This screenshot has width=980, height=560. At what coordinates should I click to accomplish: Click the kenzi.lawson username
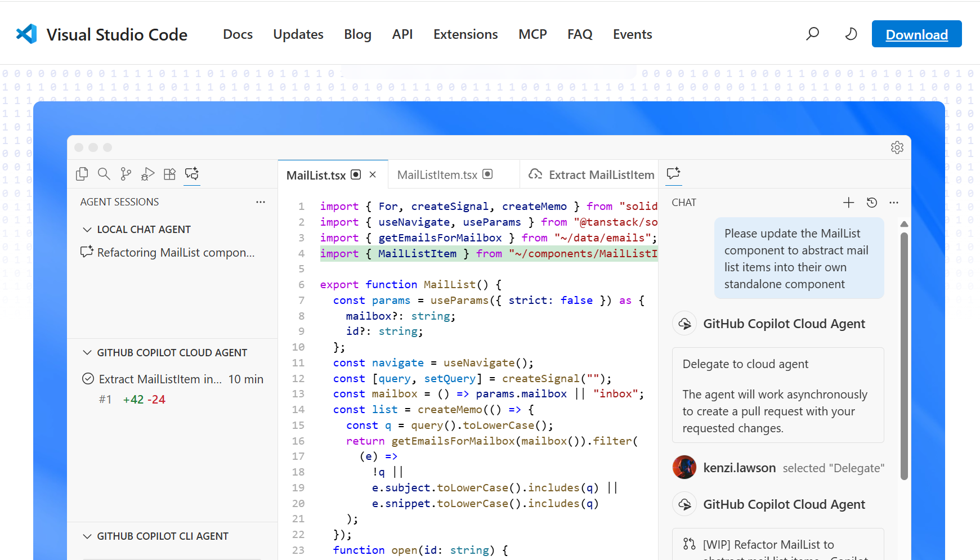739,468
